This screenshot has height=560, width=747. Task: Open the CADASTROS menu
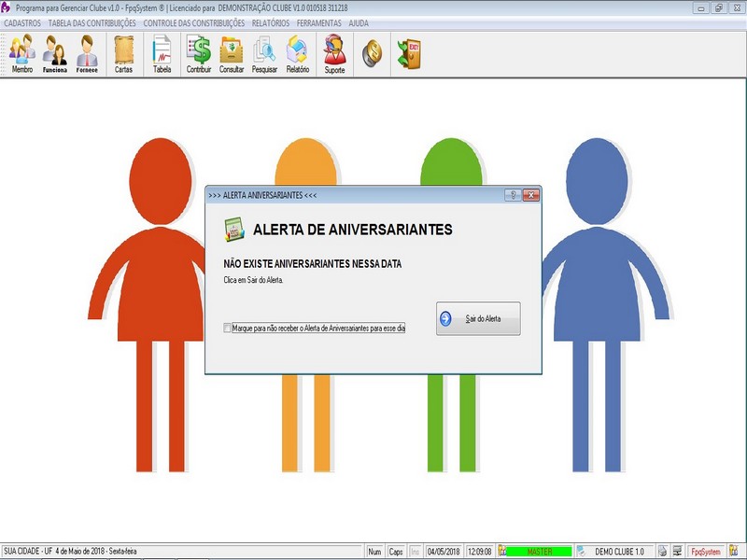22,23
